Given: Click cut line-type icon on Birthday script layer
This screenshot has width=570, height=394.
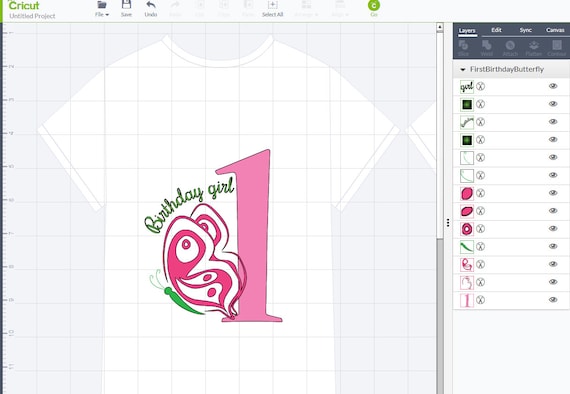Looking at the screenshot, I should [481, 122].
